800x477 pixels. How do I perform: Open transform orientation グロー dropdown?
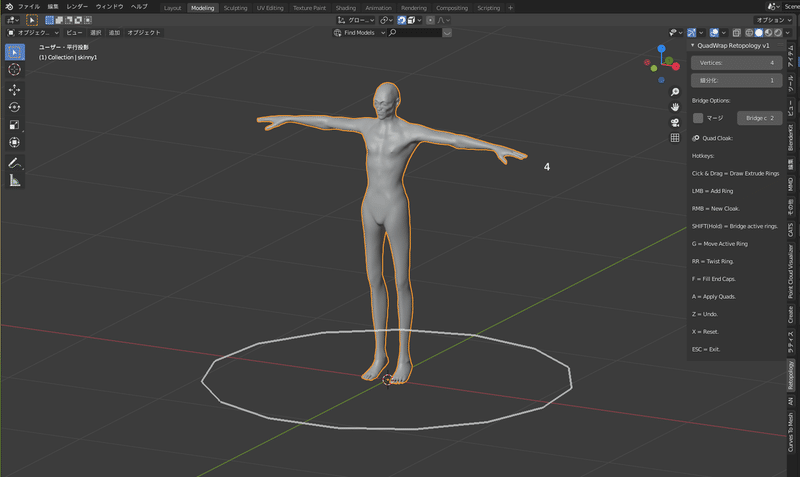tap(356, 20)
